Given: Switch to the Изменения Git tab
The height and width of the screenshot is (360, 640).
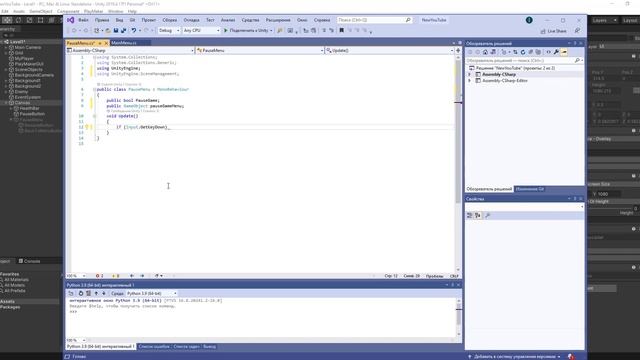Looking at the screenshot, I should tap(529, 189).
